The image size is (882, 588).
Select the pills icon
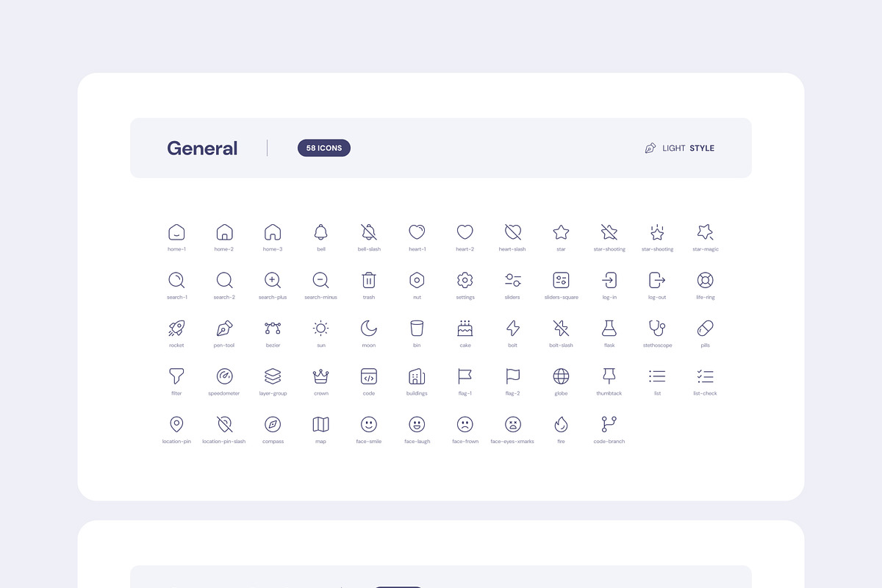click(x=706, y=329)
